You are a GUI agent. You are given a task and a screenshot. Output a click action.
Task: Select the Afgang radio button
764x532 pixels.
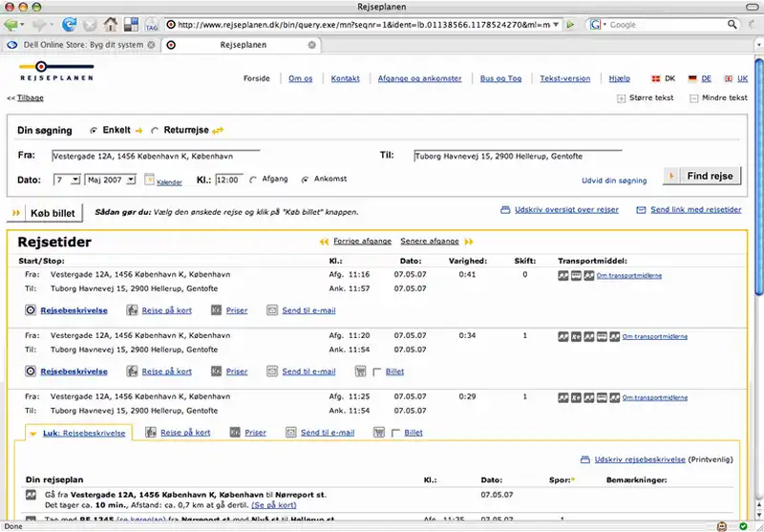pyautogui.click(x=254, y=179)
